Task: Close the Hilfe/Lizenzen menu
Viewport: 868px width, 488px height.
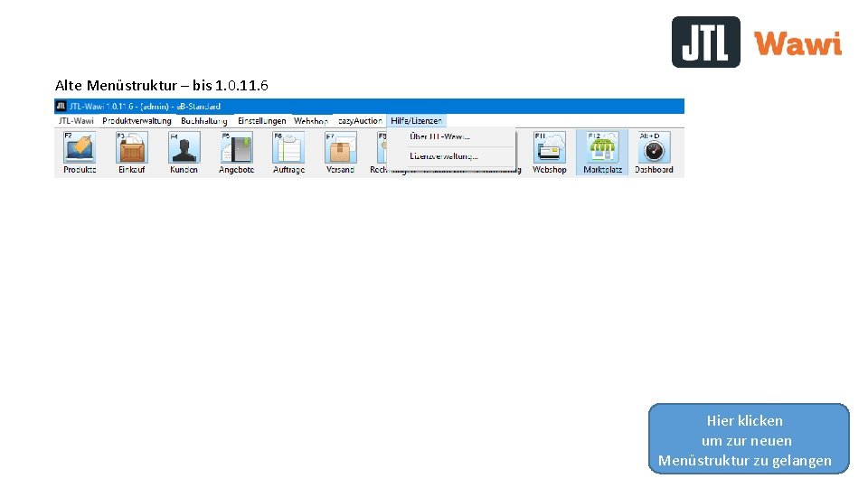Action: (x=416, y=120)
